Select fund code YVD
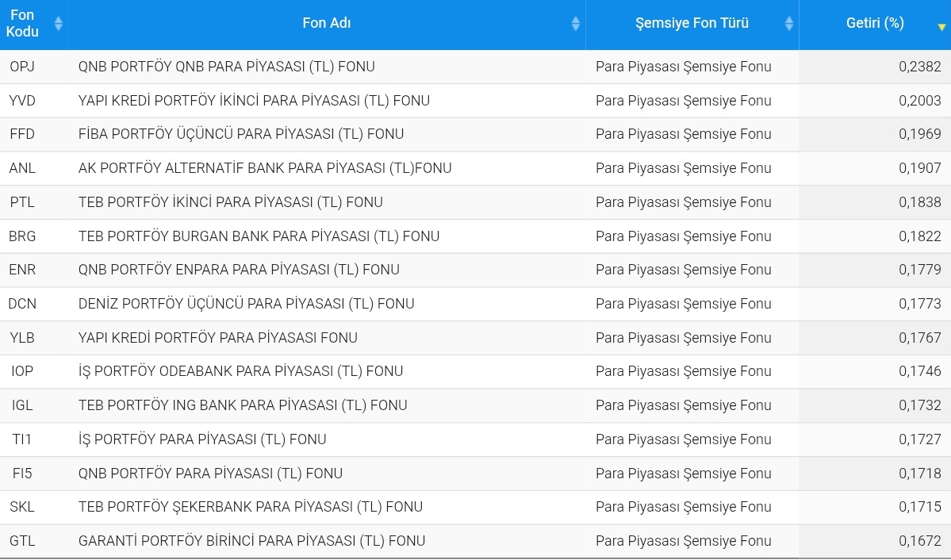Image resolution: width=951 pixels, height=560 pixels. (x=22, y=101)
